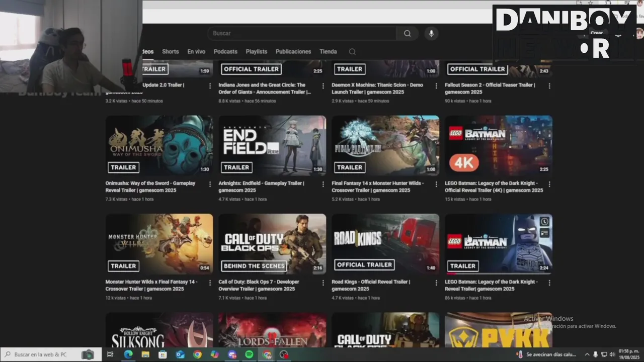This screenshot has height=362, width=644.
Task: Open options menu for Daemon X Machina trailer
Action: (x=436, y=86)
